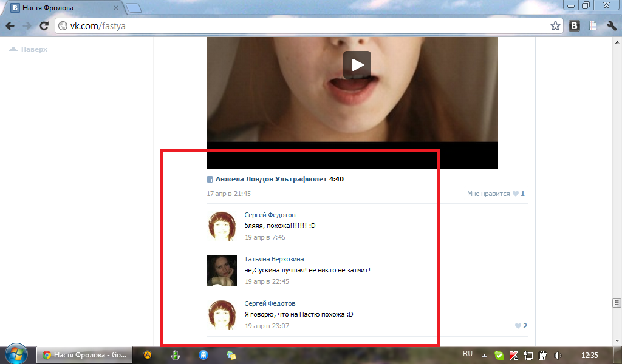Click the scrollbar up arrow
This screenshot has height=364, width=622.
click(x=617, y=42)
